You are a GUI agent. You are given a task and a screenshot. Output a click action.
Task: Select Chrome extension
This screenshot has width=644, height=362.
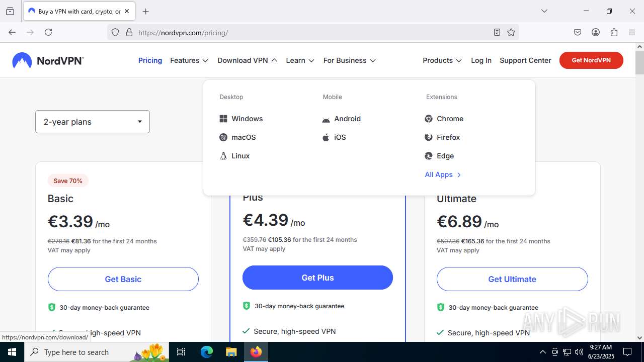coord(444,119)
